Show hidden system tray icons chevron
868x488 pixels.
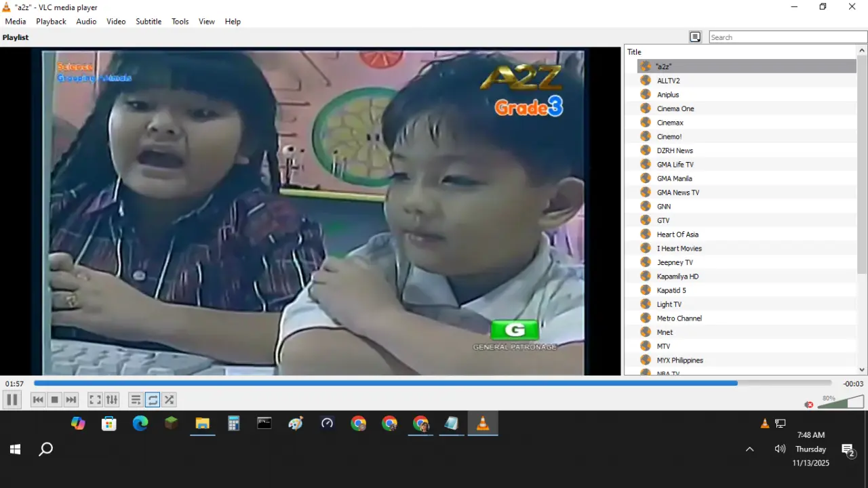tap(749, 449)
